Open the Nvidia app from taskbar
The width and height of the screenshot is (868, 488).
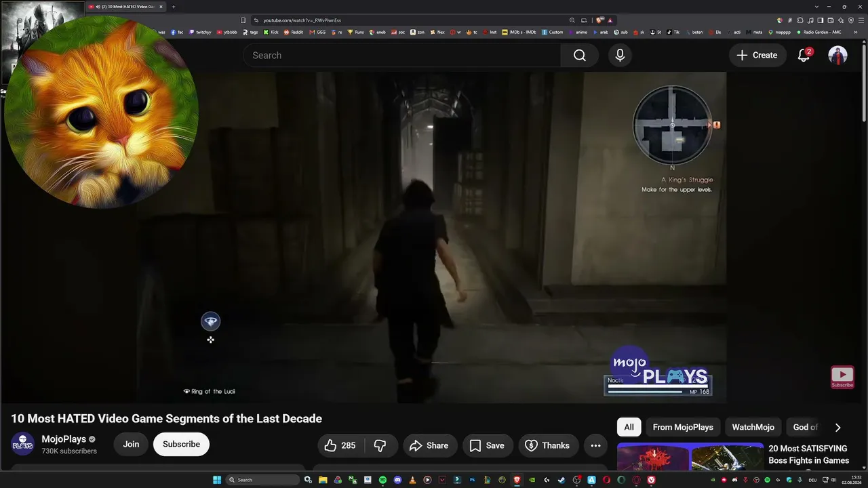pyautogui.click(x=532, y=480)
